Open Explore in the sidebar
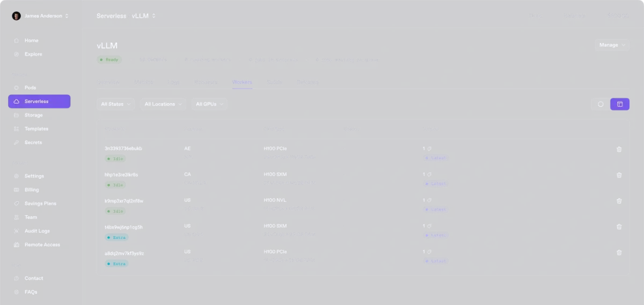This screenshot has width=644, height=305. pyautogui.click(x=39, y=54)
